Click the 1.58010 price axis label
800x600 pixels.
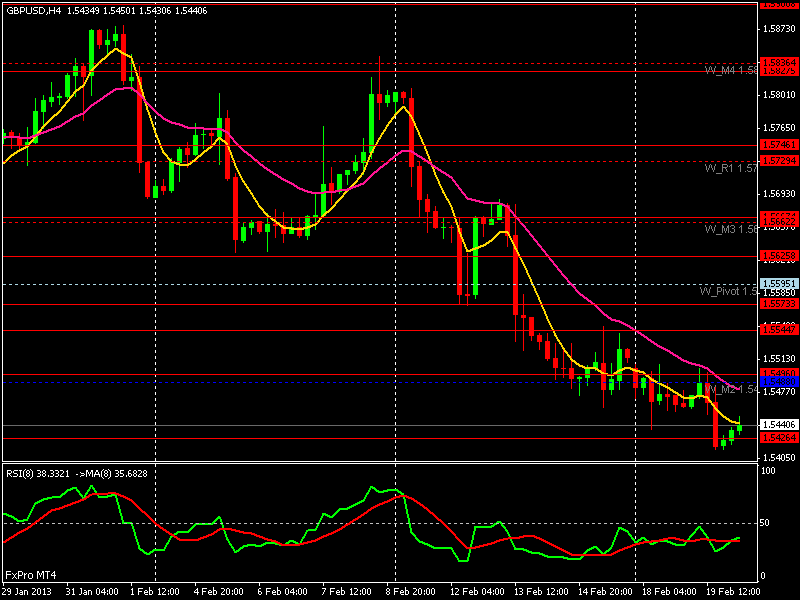pyautogui.click(x=779, y=95)
